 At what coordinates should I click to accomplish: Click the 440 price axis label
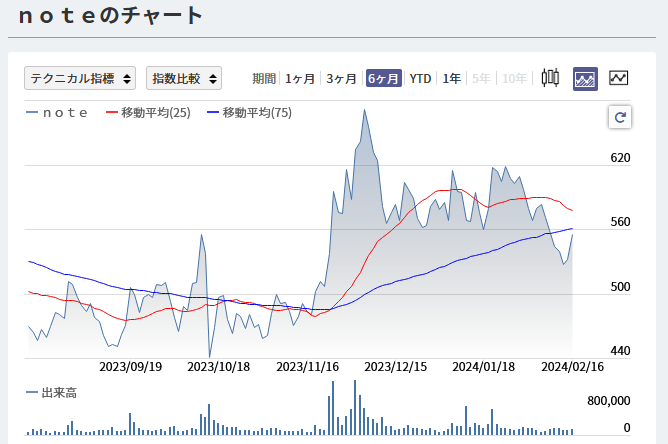pyautogui.click(x=620, y=351)
